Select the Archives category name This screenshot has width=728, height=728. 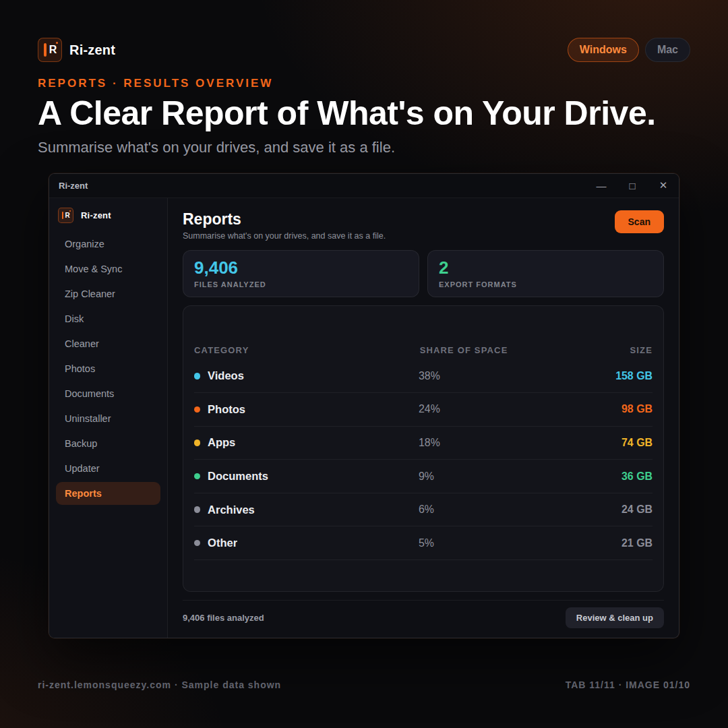[x=231, y=510]
